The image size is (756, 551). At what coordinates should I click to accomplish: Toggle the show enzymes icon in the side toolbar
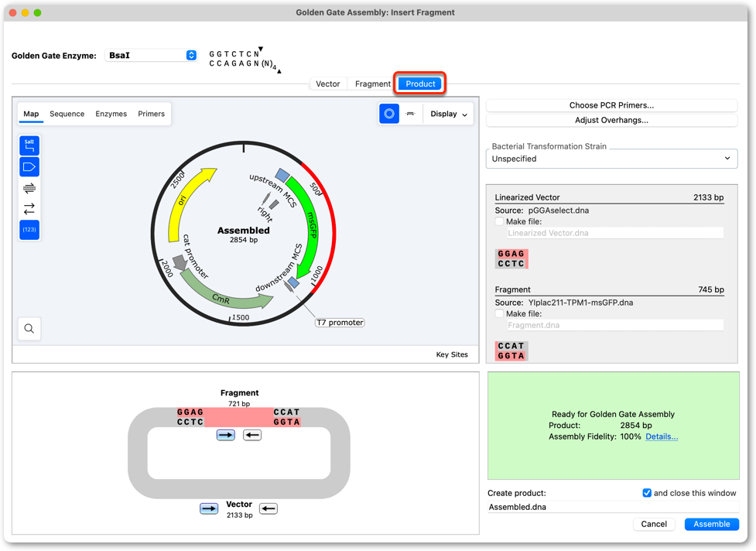(x=29, y=145)
